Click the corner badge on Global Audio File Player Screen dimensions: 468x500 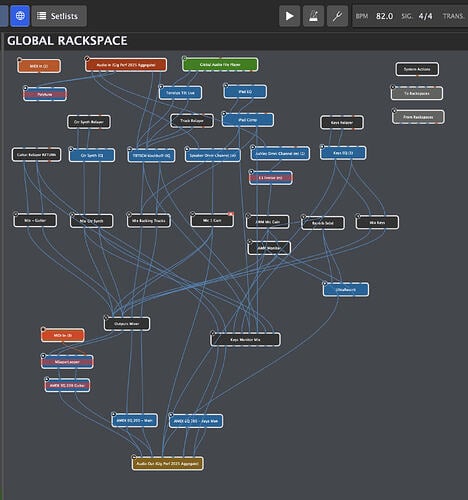184,58
